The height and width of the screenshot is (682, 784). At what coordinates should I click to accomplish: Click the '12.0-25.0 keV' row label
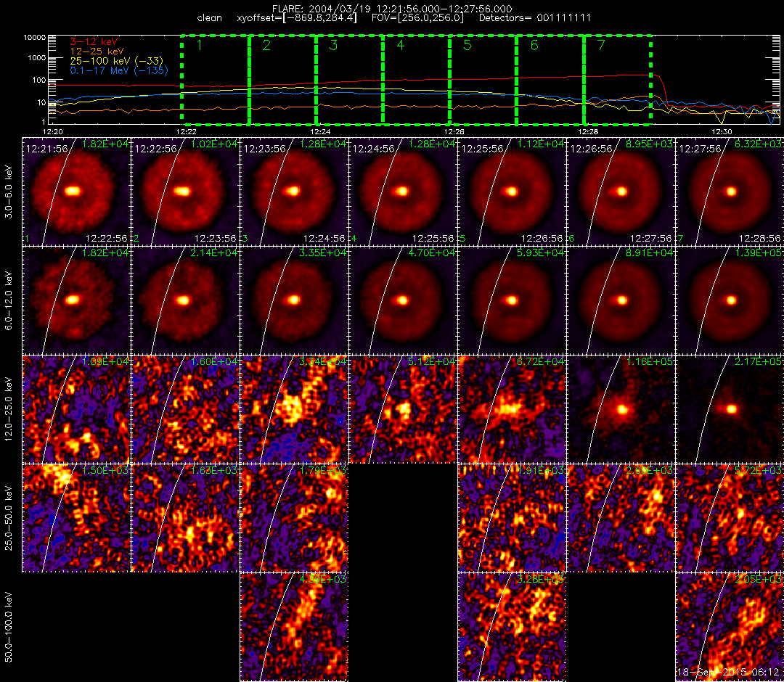coord(9,409)
